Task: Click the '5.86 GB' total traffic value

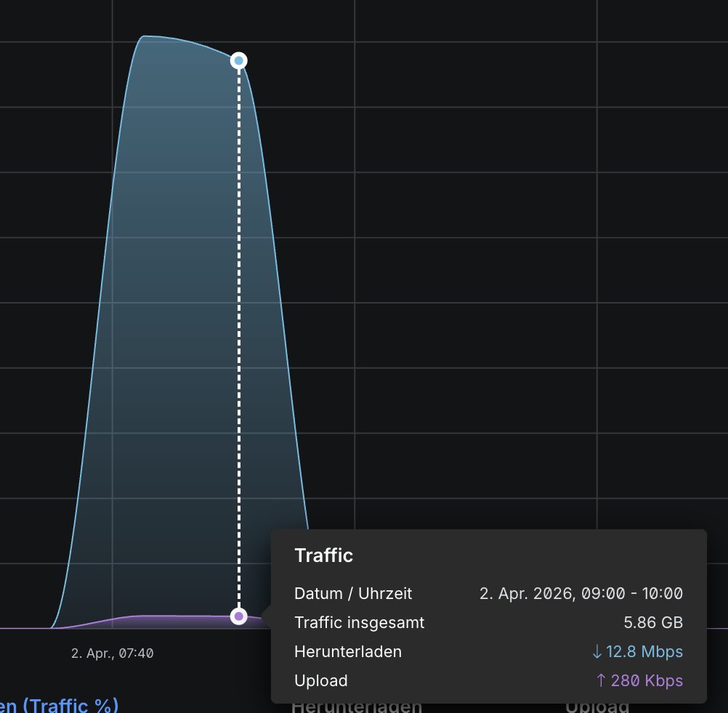Action: point(652,622)
